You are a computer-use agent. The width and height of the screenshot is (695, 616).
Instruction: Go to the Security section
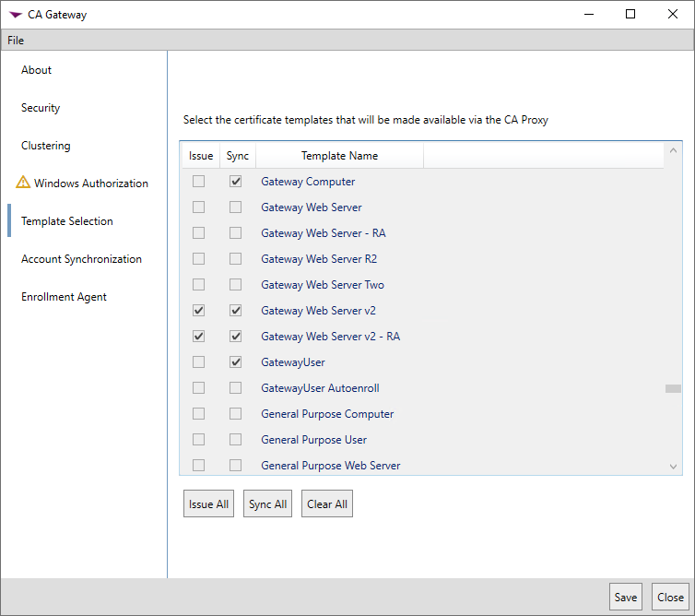(41, 108)
